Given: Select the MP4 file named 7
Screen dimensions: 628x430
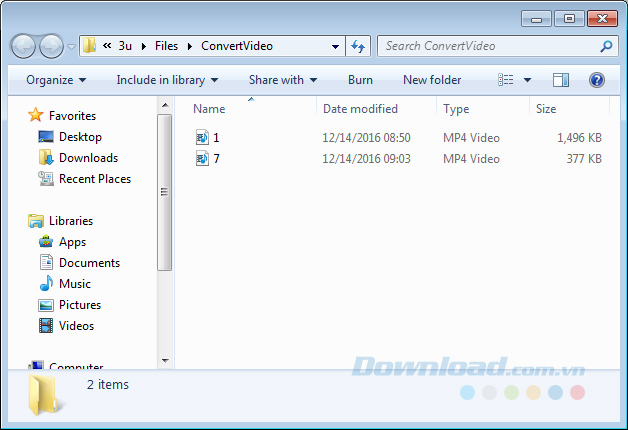Looking at the screenshot, I should click(x=216, y=159).
